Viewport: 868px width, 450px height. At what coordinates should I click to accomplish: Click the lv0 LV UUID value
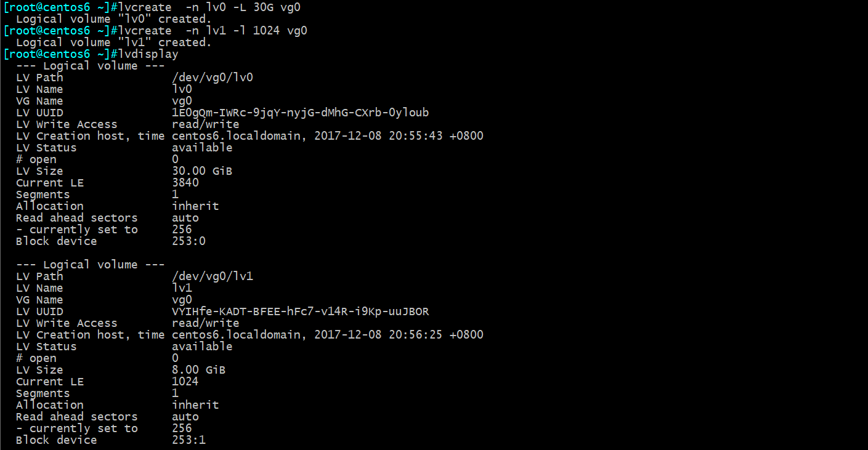pyautogui.click(x=301, y=113)
